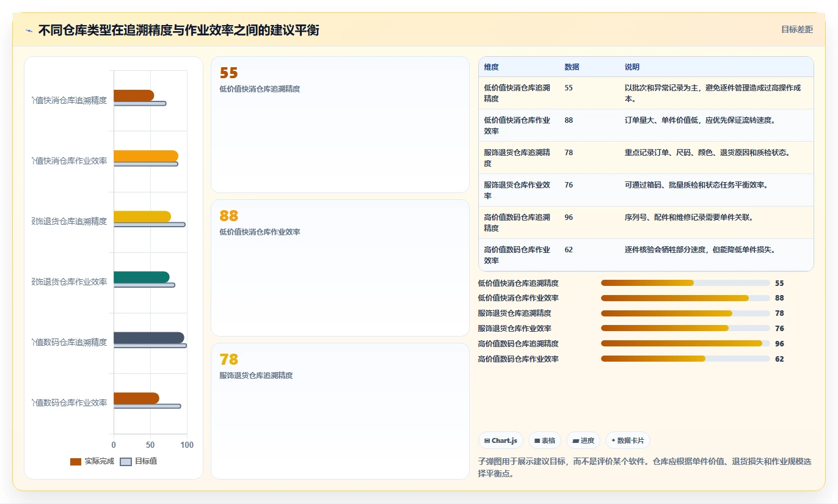Click the teal actual bar for 服饰退货仓库作业效率

[x=142, y=277]
